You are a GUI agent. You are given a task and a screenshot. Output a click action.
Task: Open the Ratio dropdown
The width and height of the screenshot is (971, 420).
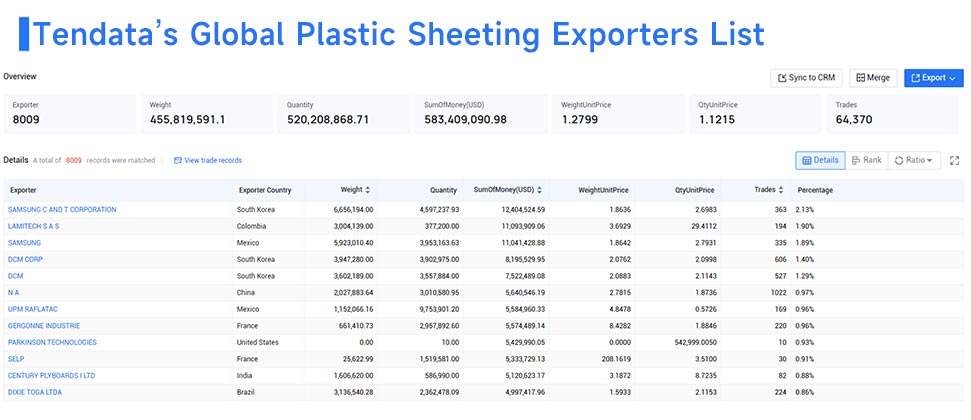pos(914,160)
